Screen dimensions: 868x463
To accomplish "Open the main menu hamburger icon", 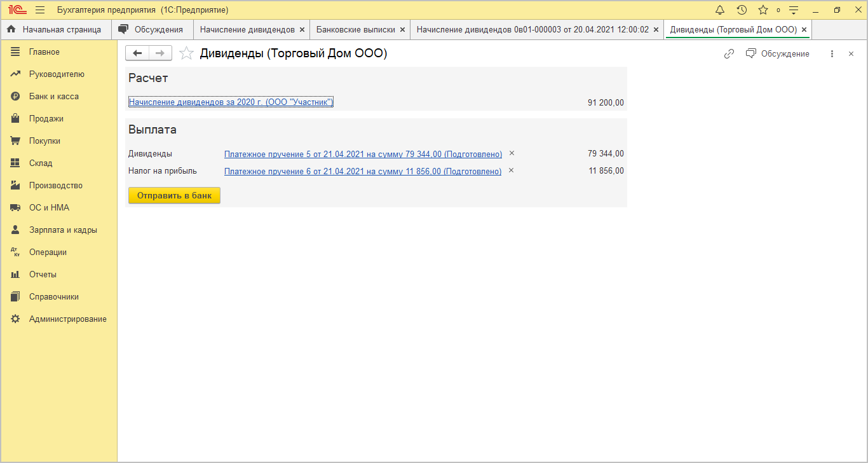I will click(x=40, y=10).
